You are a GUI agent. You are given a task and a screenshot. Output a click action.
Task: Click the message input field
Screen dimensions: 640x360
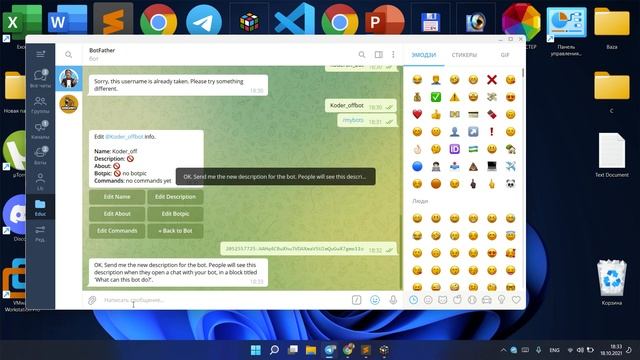click(x=224, y=300)
